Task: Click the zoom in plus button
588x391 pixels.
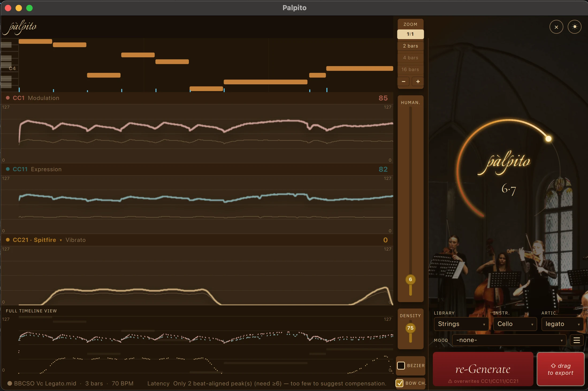Action: [418, 81]
